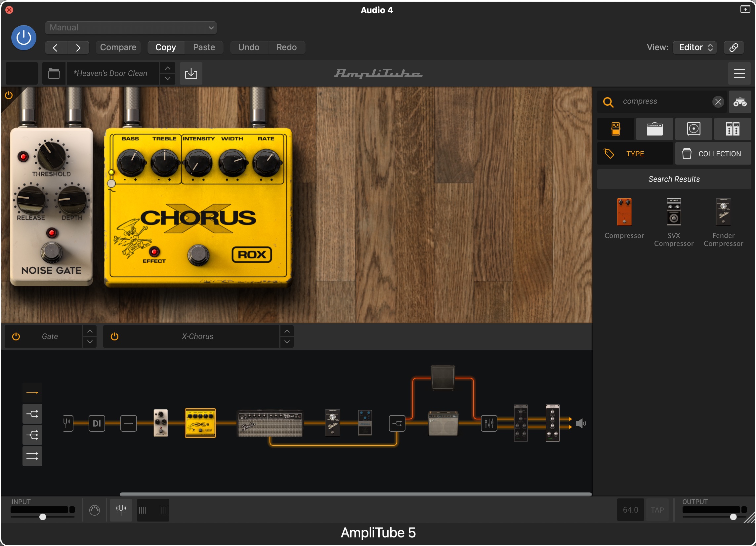Select the Fender amp head in chain
Screen dimensions: 756x546
[270, 423]
